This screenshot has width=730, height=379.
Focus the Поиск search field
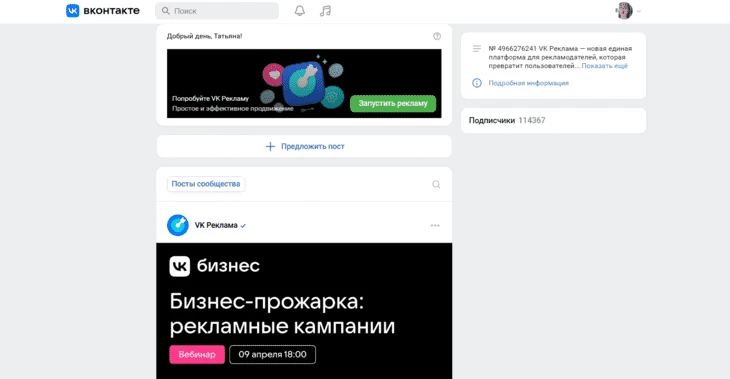coord(217,11)
